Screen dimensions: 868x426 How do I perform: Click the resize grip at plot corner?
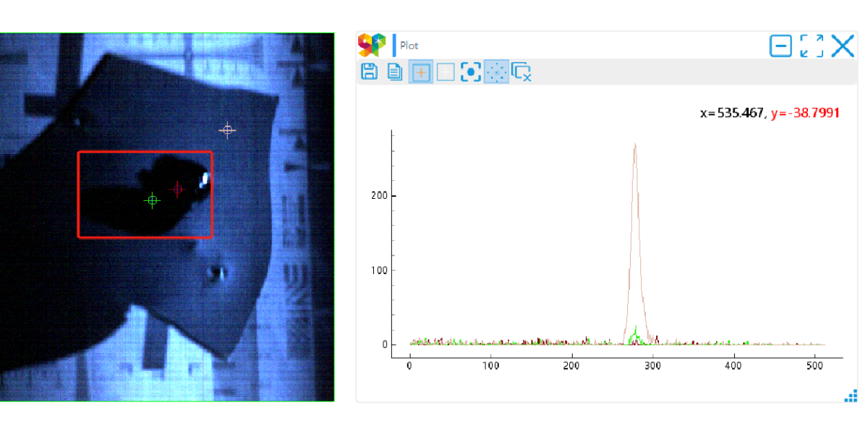[851, 395]
